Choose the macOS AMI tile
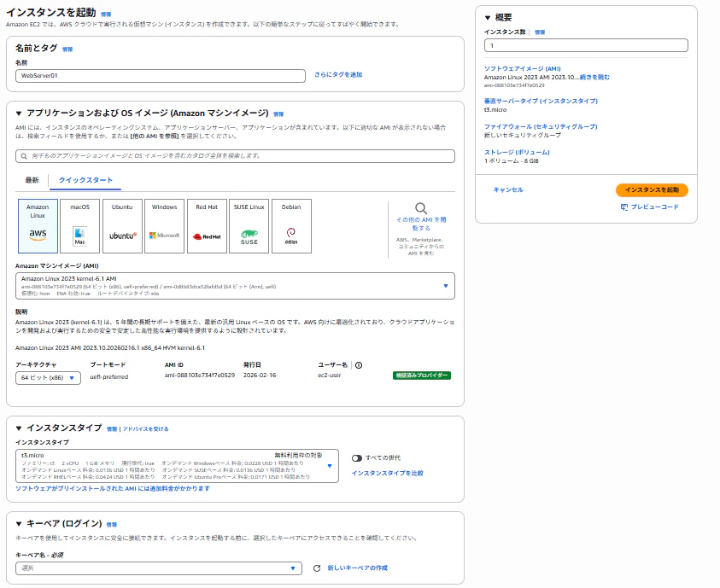Viewport: 720px width, 588px height. 79,225
